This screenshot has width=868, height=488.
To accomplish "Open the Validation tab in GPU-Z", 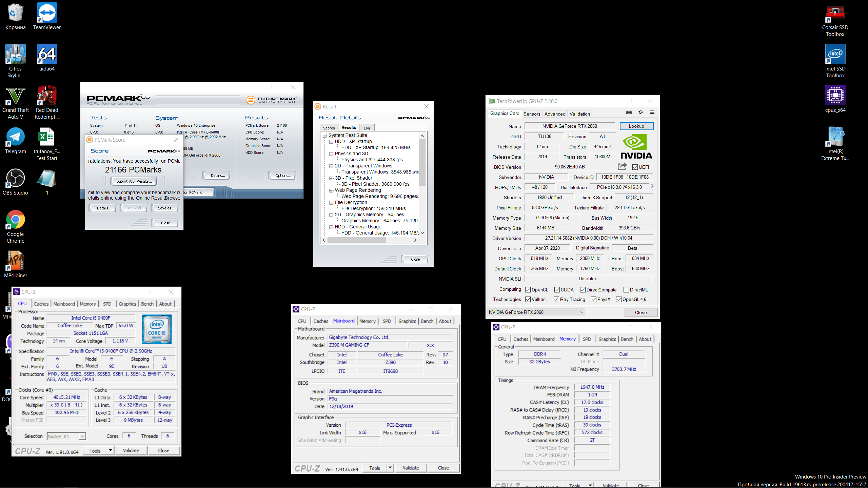I will click(579, 114).
